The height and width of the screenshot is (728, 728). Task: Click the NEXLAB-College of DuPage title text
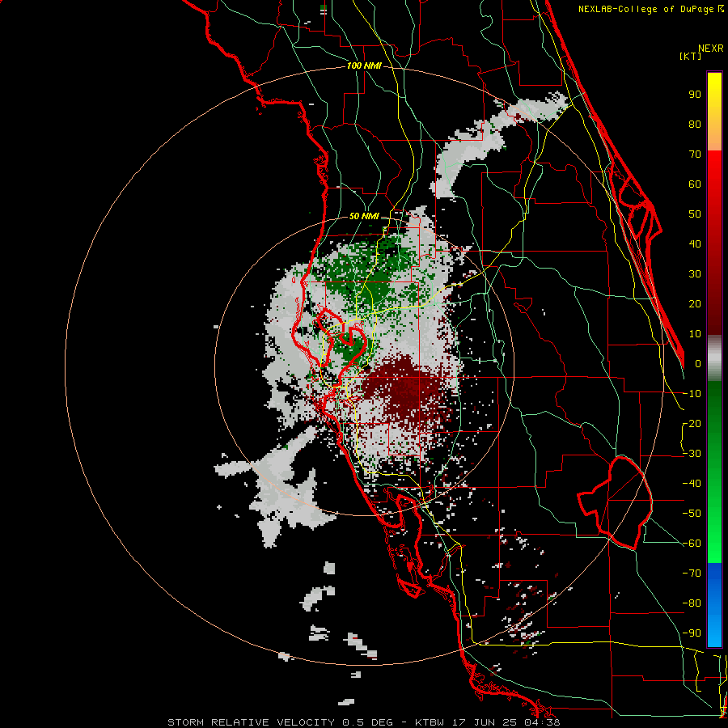click(x=645, y=9)
